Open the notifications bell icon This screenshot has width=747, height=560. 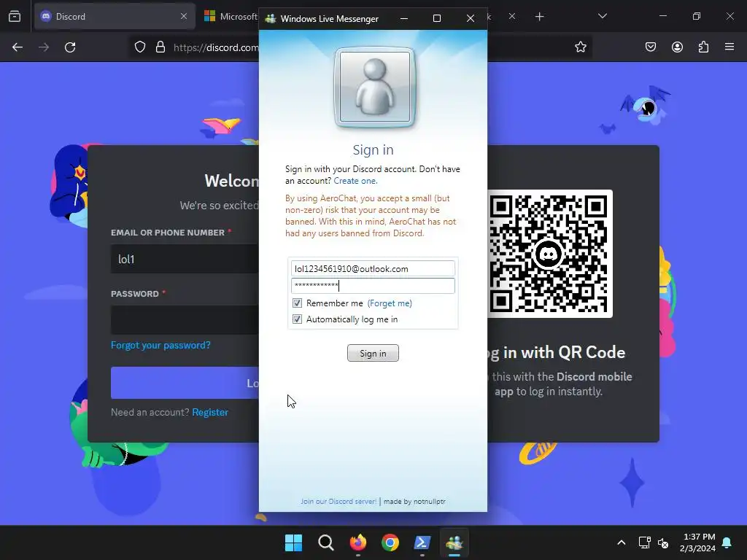click(727, 542)
